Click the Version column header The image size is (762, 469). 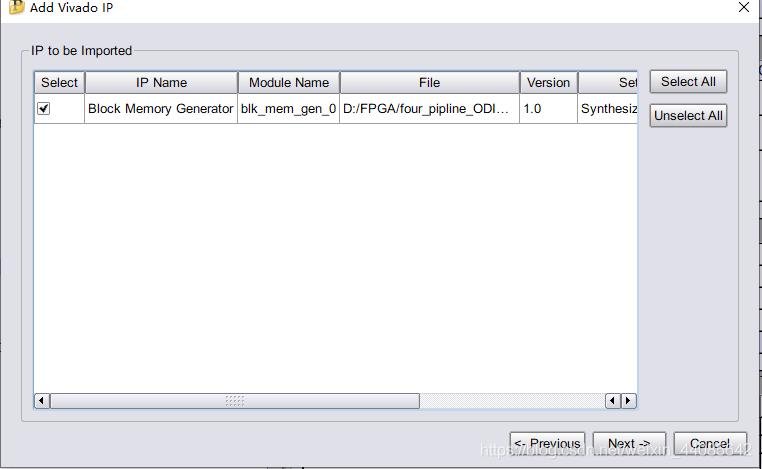pos(548,83)
